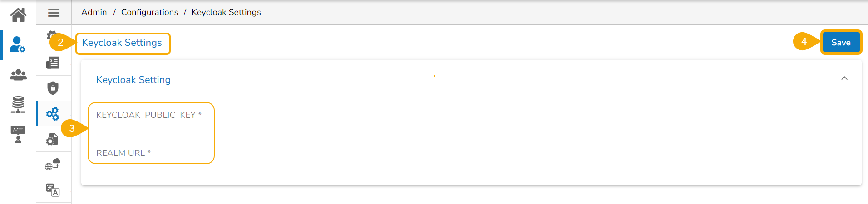
Task: Open the globe cloud sync icon
Action: pyautogui.click(x=53, y=164)
